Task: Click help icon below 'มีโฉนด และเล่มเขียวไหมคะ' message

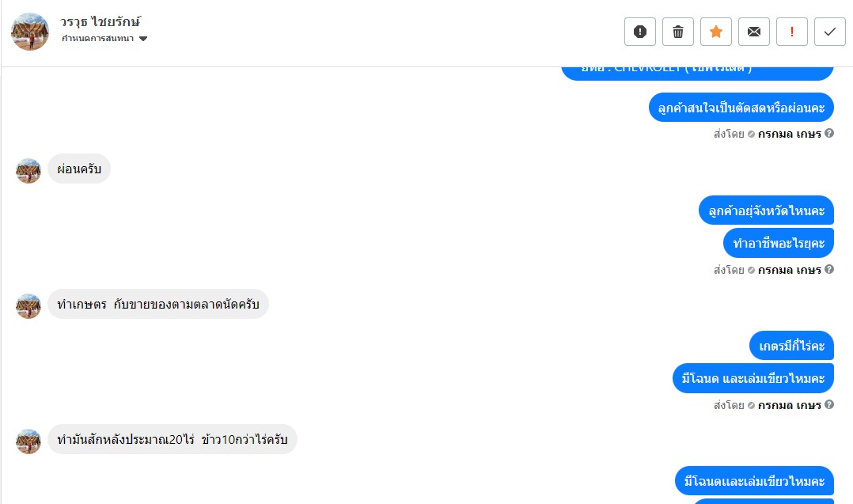Action: [829, 405]
